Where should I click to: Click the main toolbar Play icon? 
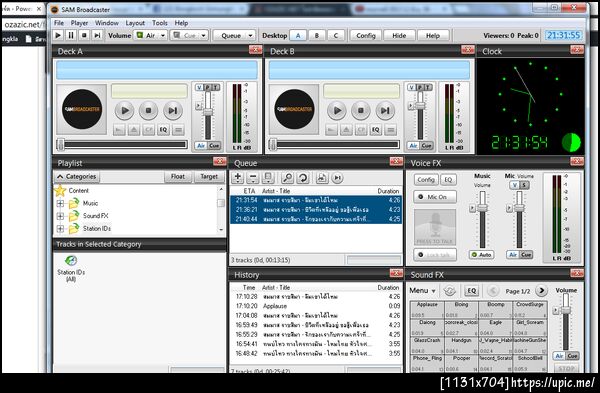[58, 36]
